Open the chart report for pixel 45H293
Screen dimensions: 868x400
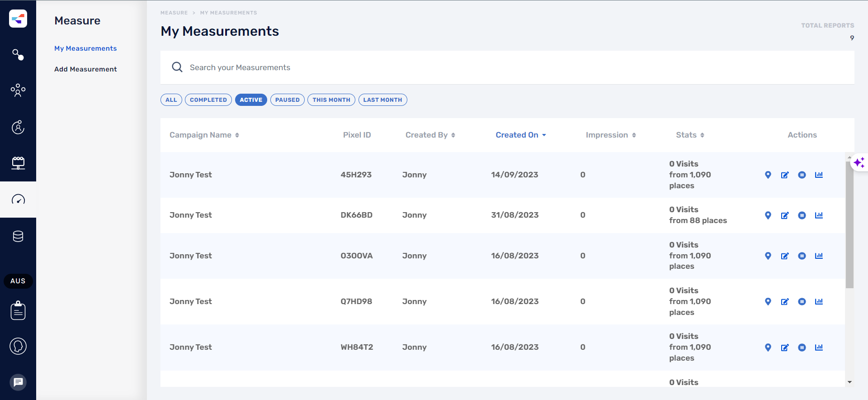pyautogui.click(x=819, y=175)
